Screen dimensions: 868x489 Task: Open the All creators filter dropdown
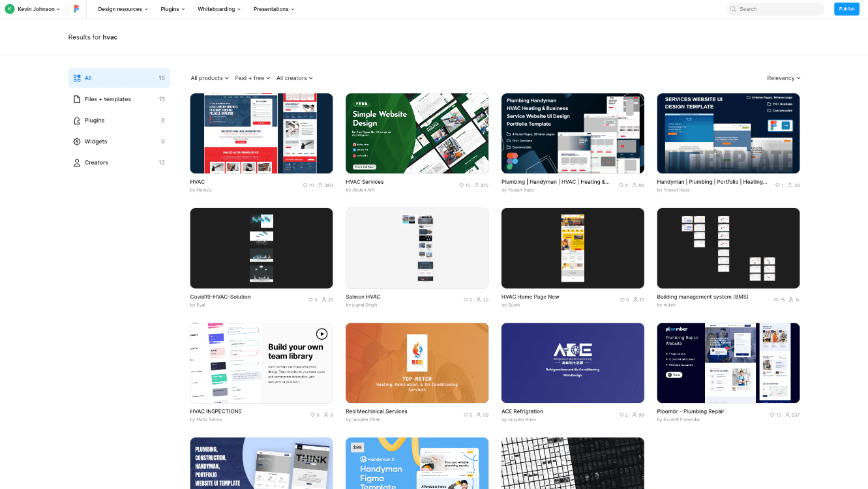coord(295,78)
